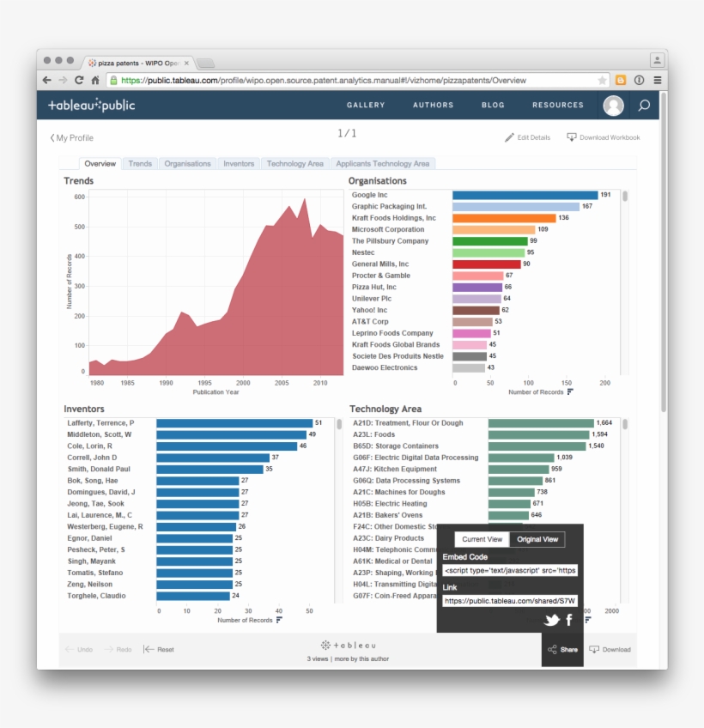Open Chrome user profile icon
The width and height of the screenshot is (704, 728).
657,60
